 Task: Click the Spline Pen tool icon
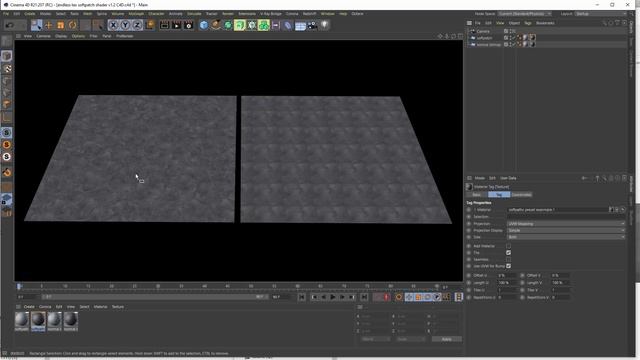pyautogui.click(x=216, y=25)
